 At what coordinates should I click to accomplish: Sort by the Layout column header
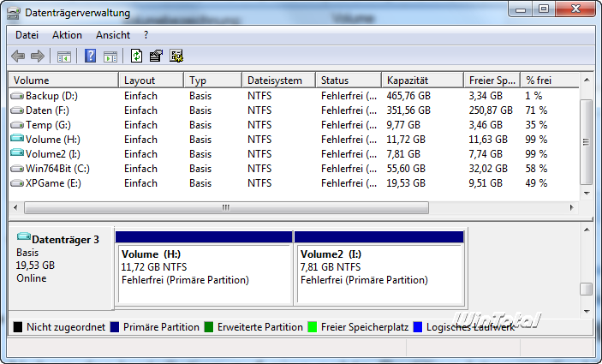[152, 81]
